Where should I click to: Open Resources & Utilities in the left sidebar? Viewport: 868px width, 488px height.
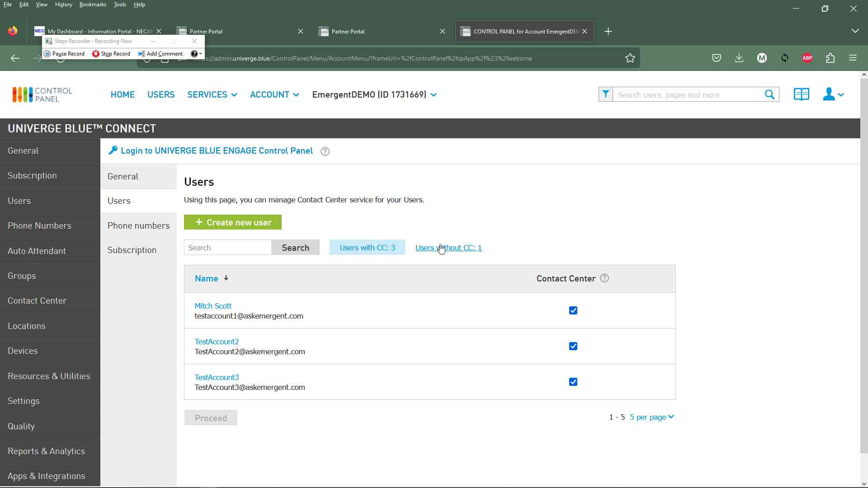(50, 376)
